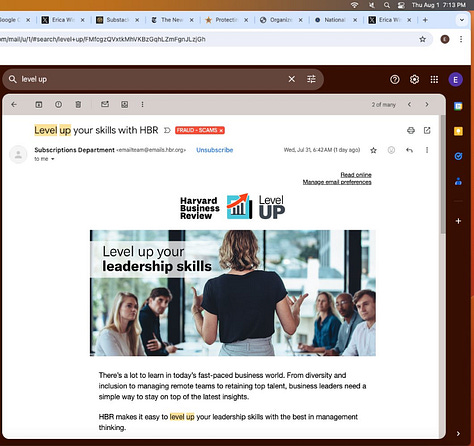This screenshot has height=446, width=474.
Task: Click the email scrollbar
Action: click(x=443, y=174)
